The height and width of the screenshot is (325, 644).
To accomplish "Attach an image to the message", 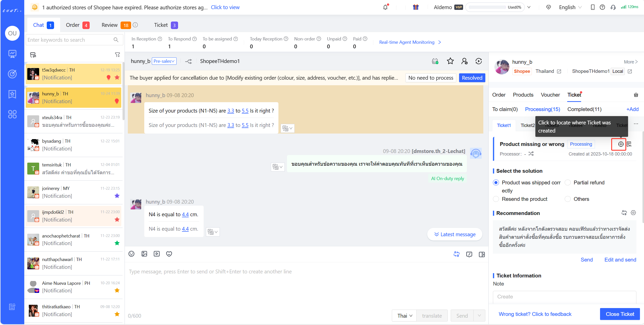I will (144, 254).
